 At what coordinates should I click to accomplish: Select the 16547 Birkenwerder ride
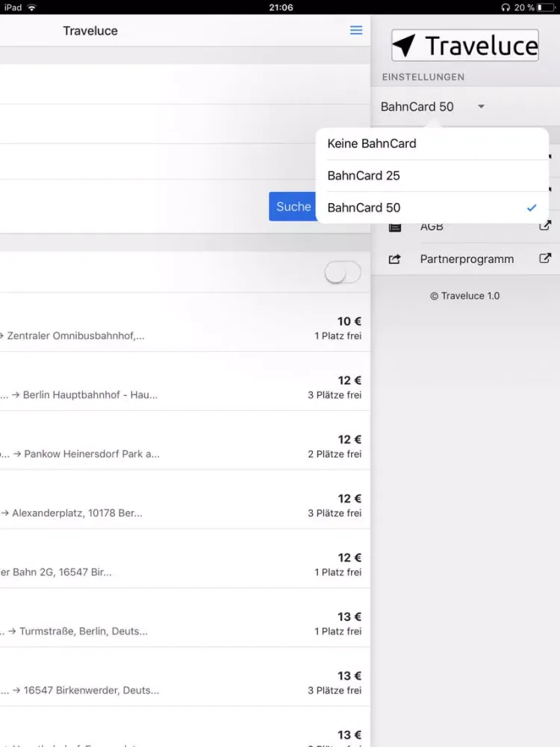point(184,677)
